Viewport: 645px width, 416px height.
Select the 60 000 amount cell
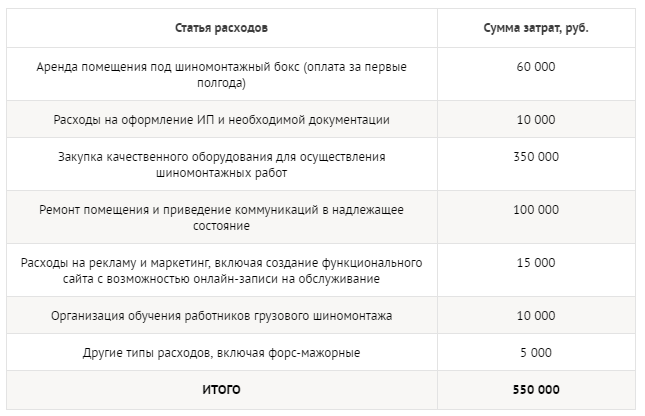click(535, 66)
